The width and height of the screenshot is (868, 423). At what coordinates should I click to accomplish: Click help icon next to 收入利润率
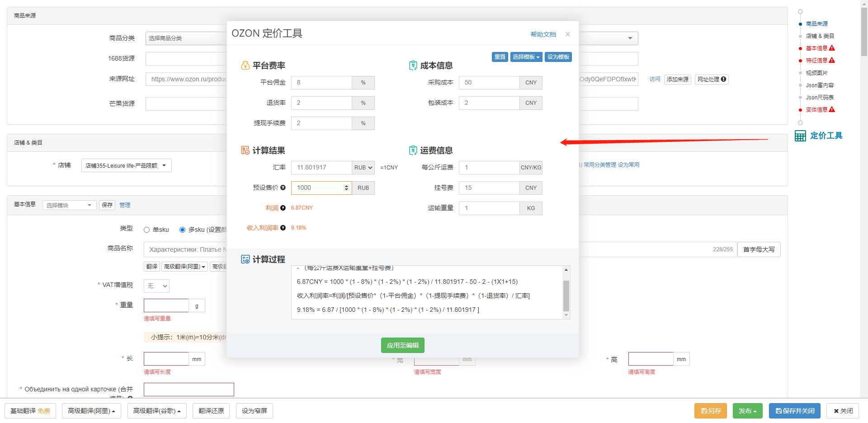pos(283,228)
